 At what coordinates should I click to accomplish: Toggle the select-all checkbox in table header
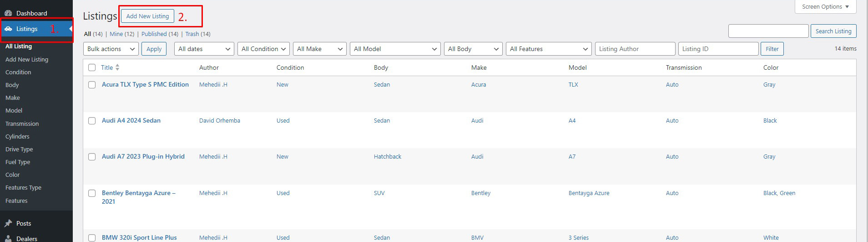(92, 67)
